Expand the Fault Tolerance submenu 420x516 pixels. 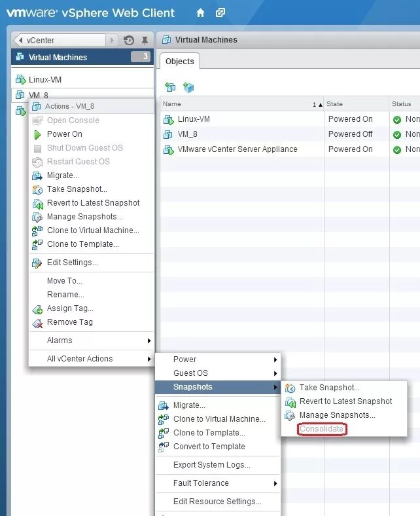tap(218, 483)
